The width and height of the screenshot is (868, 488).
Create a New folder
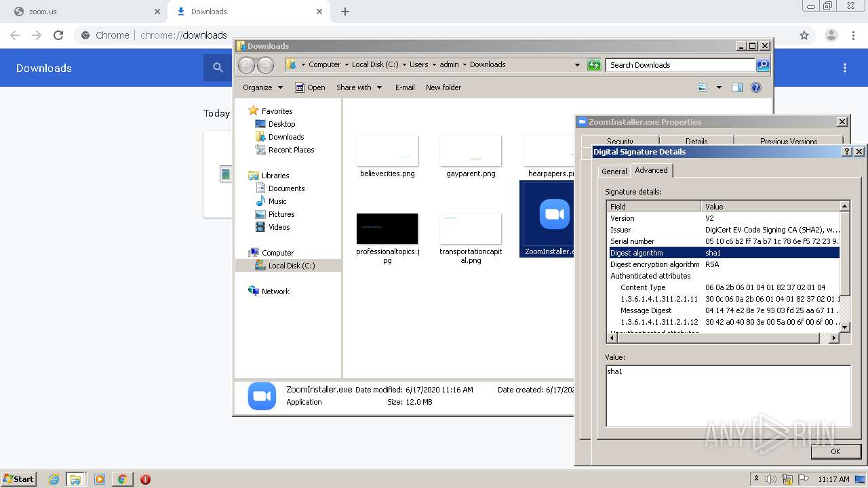(443, 87)
